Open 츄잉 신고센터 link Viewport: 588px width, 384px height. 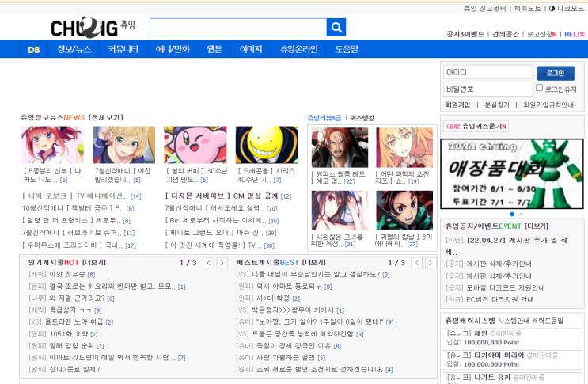(x=484, y=8)
